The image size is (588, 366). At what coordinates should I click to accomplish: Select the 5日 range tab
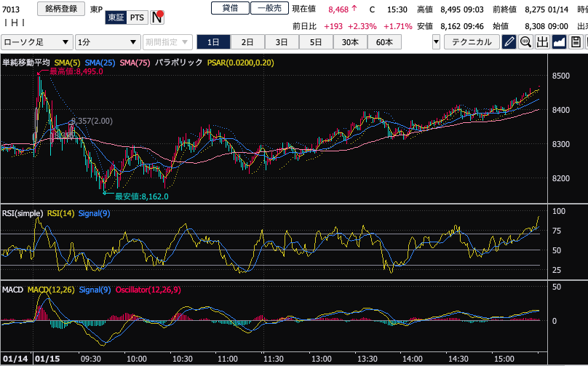coord(315,41)
